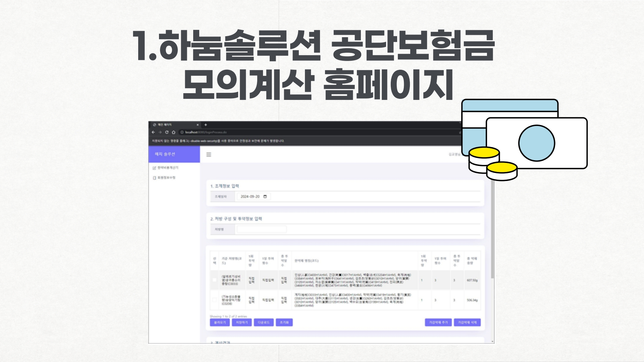Click the 다운로드 button
The image size is (644, 362).
point(264,322)
